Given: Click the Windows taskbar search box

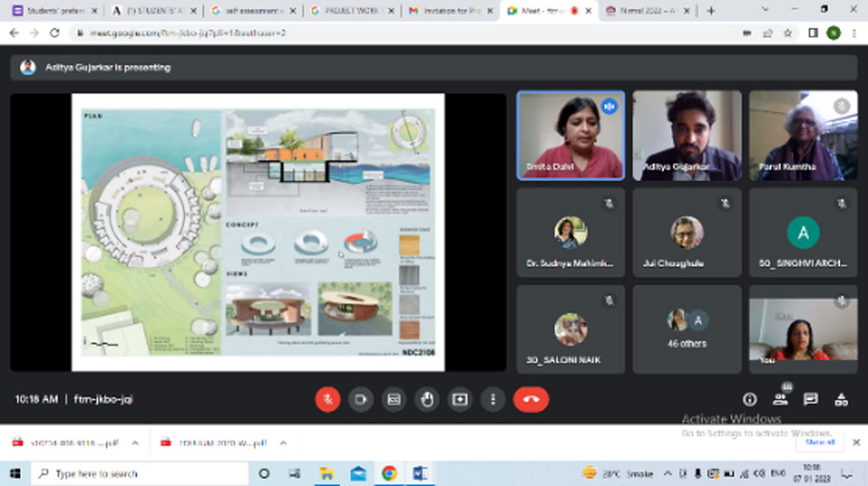Looking at the screenshot, I should point(139,473).
